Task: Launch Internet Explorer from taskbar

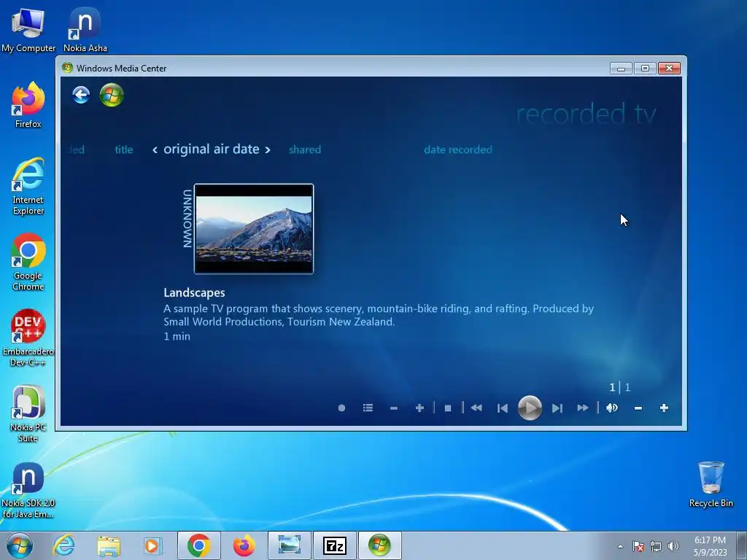Action: (64, 545)
